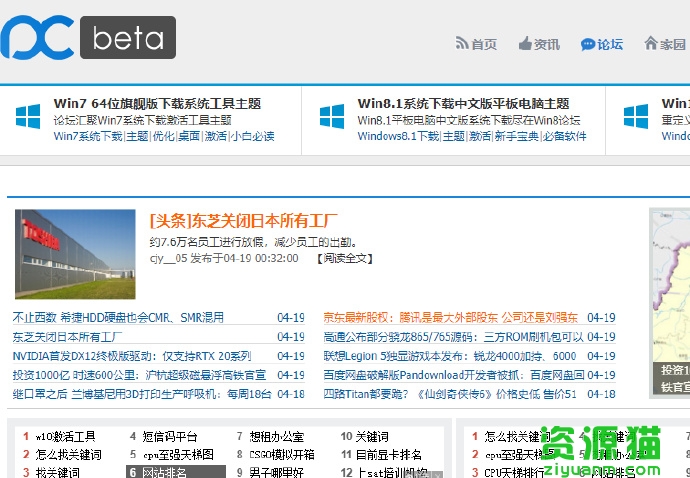
Task: Open news 投资1000亿 时速600公里 沪杭超级磁悬浮
Action: (x=139, y=375)
